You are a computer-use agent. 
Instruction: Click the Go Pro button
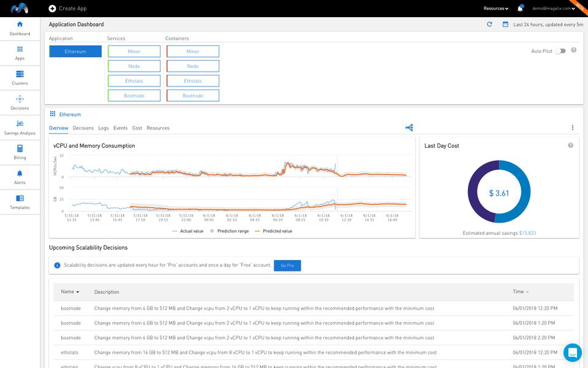click(x=287, y=266)
